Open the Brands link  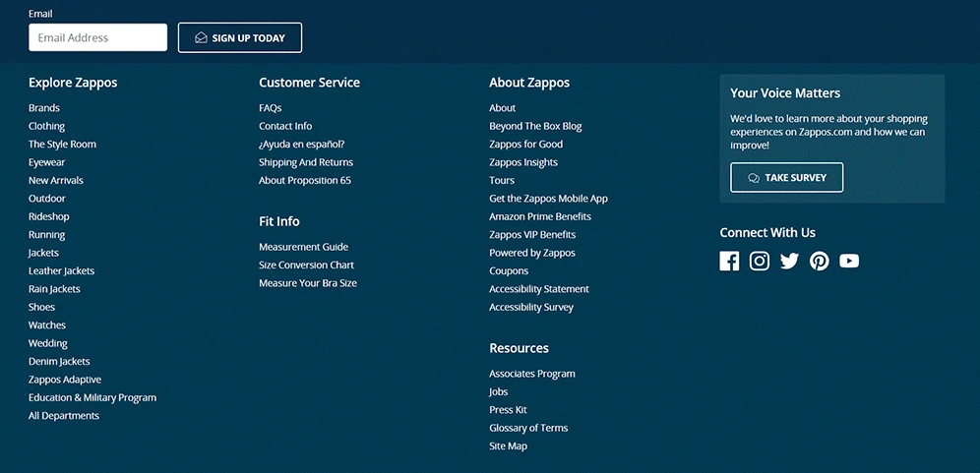pyautogui.click(x=44, y=108)
